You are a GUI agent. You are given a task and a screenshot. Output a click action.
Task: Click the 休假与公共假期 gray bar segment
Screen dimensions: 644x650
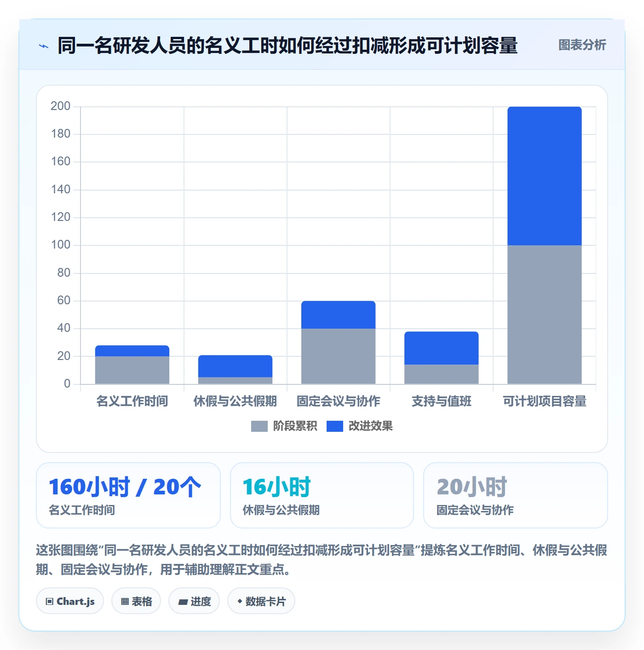tap(235, 381)
